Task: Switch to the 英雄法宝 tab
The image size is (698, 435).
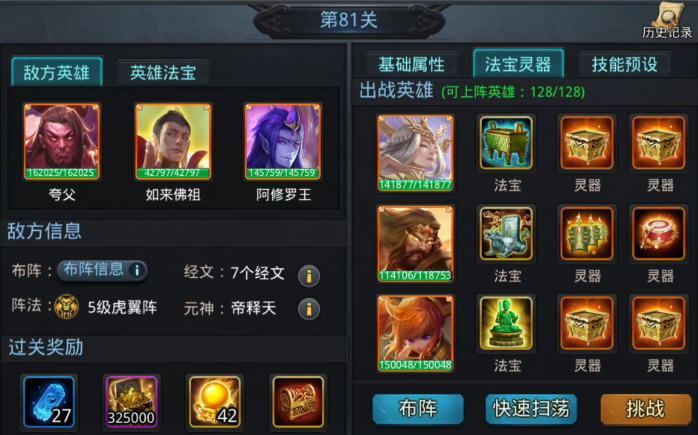Action: click(x=163, y=73)
